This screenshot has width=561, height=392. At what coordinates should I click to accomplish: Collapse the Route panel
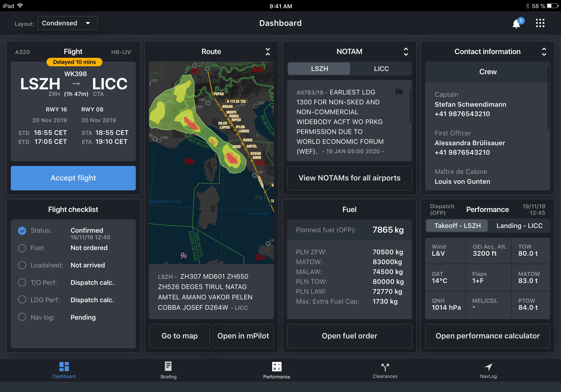coord(268,51)
